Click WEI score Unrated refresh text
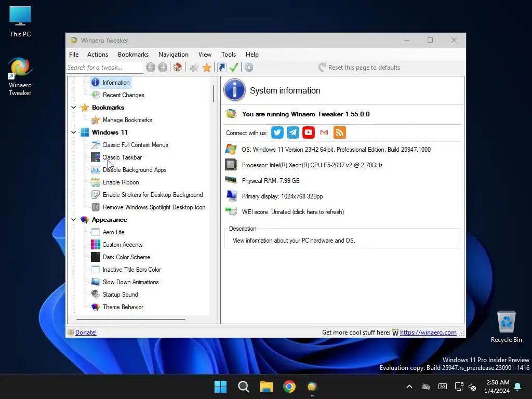 click(x=293, y=212)
